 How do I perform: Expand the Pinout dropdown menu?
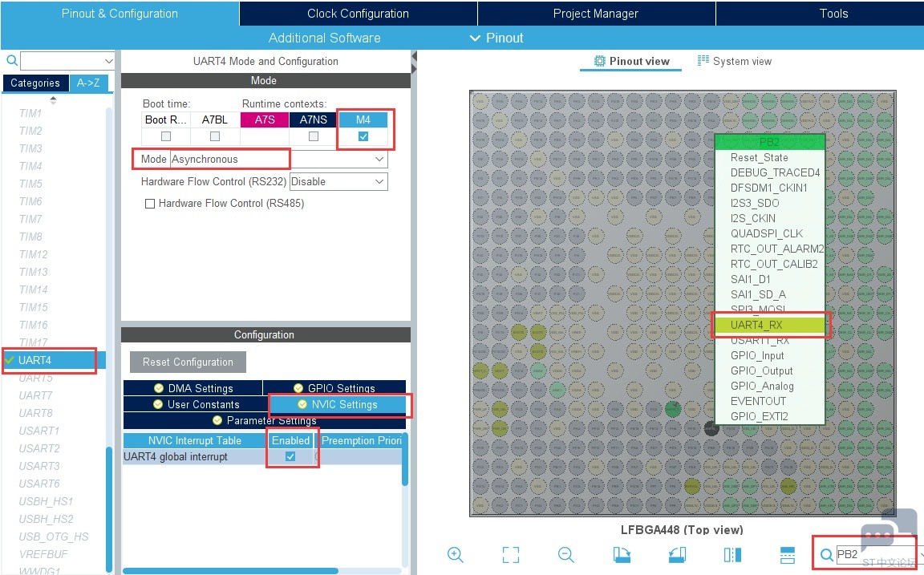(496, 38)
